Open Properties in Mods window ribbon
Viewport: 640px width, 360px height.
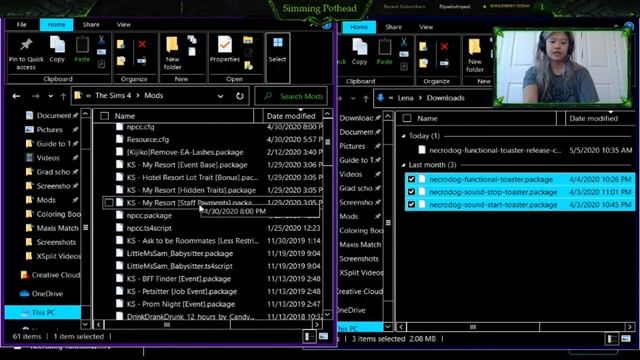[x=224, y=49]
